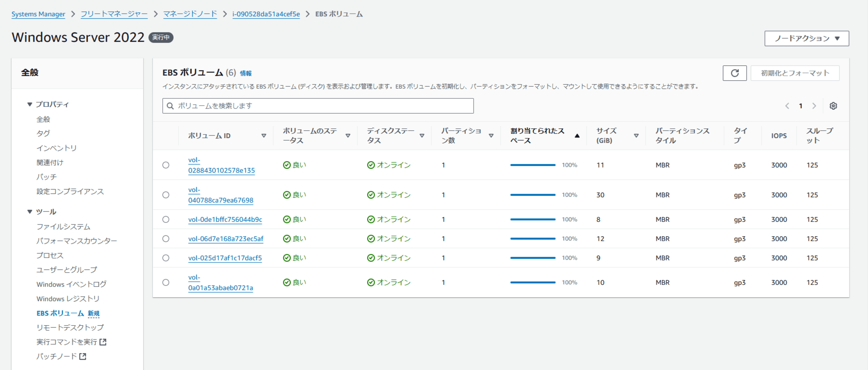This screenshot has width=868, height=370.
Task: Click space bar for vol-0288430102578e135
Action: (533, 165)
